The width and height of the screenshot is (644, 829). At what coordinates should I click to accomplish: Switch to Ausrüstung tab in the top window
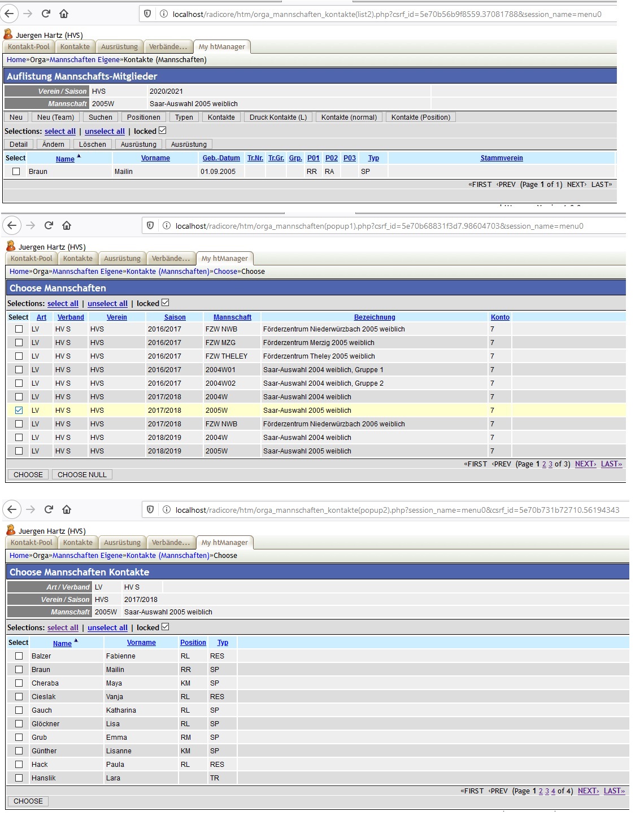point(119,47)
